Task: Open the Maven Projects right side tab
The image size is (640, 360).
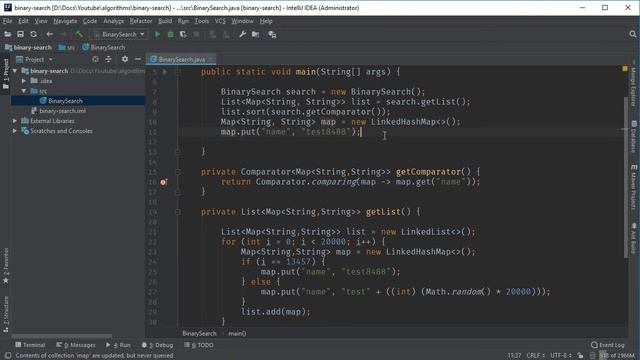Action: pos(633,188)
